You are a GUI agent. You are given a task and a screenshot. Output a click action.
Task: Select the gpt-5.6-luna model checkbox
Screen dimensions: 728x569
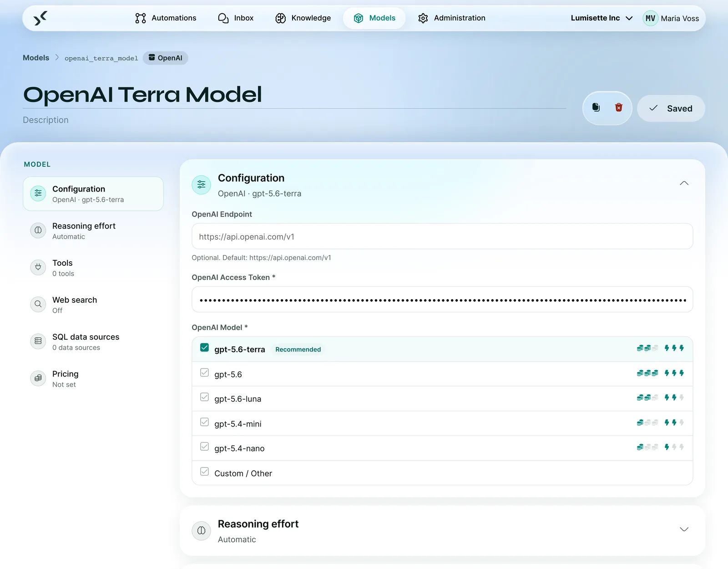(x=205, y=397)
